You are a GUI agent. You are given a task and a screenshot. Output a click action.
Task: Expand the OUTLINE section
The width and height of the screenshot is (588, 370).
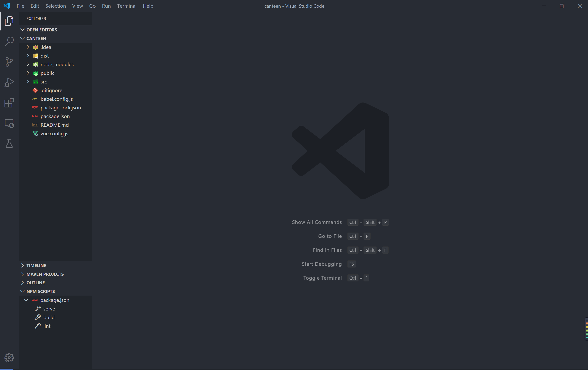tap(35, 283)
